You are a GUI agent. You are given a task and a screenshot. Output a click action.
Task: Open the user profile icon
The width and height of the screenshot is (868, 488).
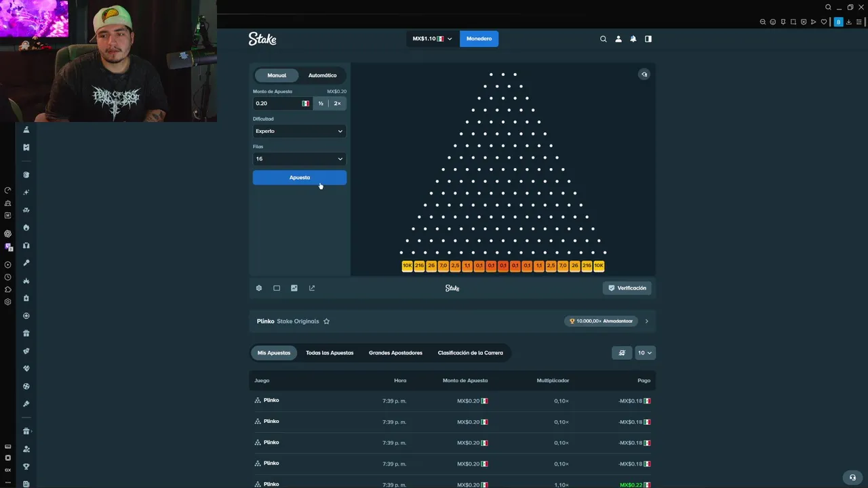coord(618,39)
